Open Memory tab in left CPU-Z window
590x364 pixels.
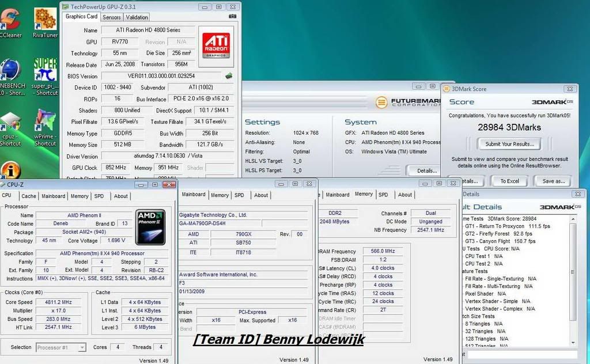(x=80, y=196)
